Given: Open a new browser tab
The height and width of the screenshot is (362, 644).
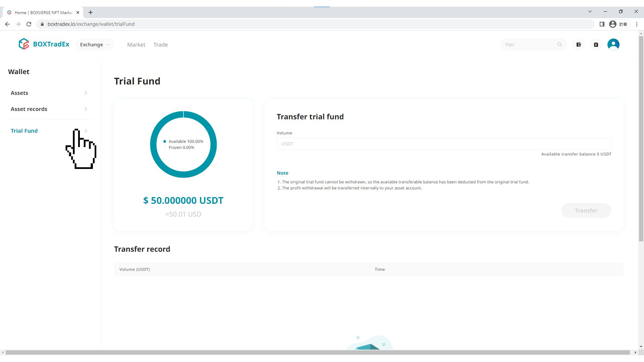Looking at the screenshot, I should coord(91,12).
